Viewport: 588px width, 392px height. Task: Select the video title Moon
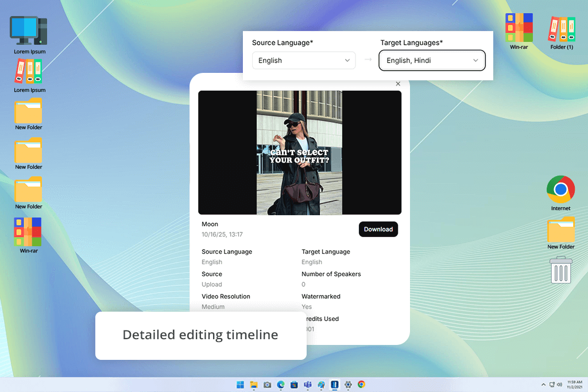point(210,224)
